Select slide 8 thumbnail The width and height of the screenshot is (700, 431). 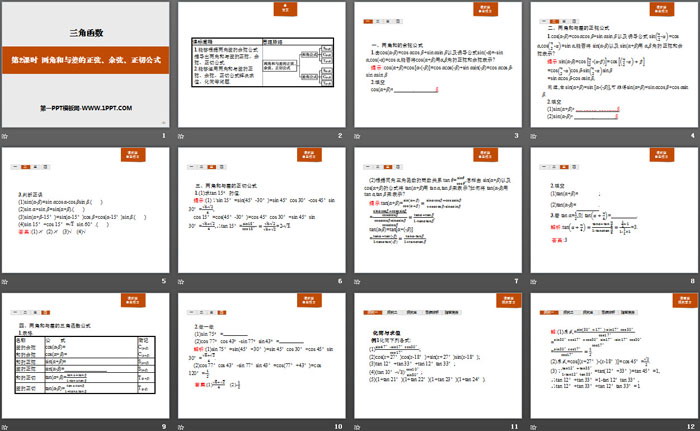coord(612,208)
